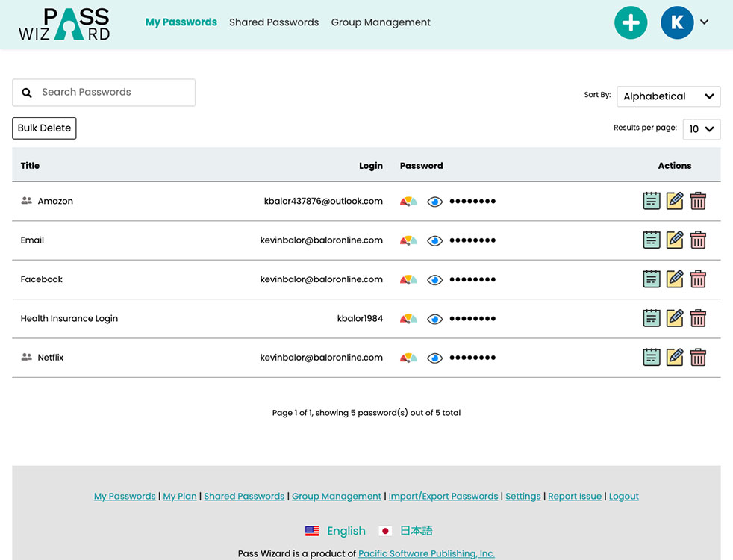Viewport: 733px width, 560px height.
Task: Open the Results per page dropdown
Action: tap(702, 129)
